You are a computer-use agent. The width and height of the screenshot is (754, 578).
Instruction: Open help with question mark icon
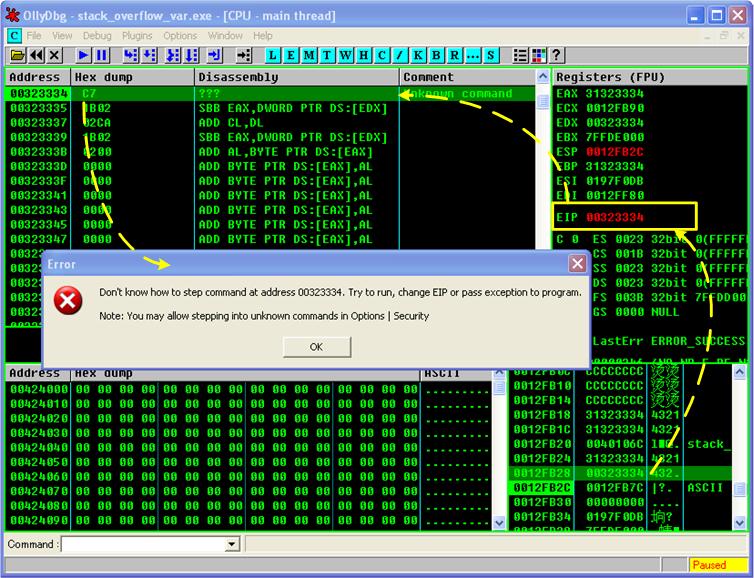[557, 55]
